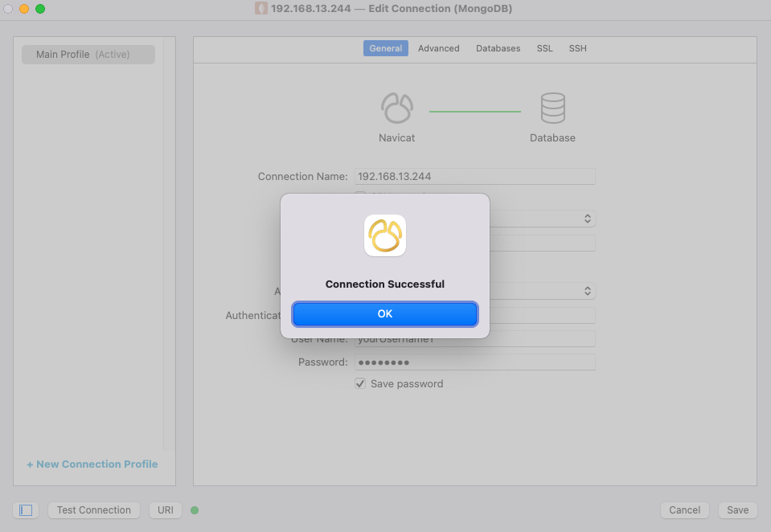771x532 pixels.
Task: Select Main Profile (Active) in sidebar
Action: tap(88, 55)
